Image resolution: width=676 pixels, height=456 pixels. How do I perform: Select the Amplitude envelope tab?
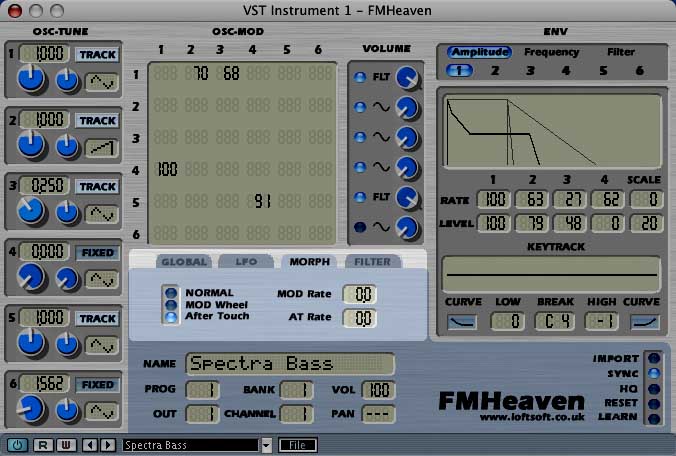pos(479,52)
